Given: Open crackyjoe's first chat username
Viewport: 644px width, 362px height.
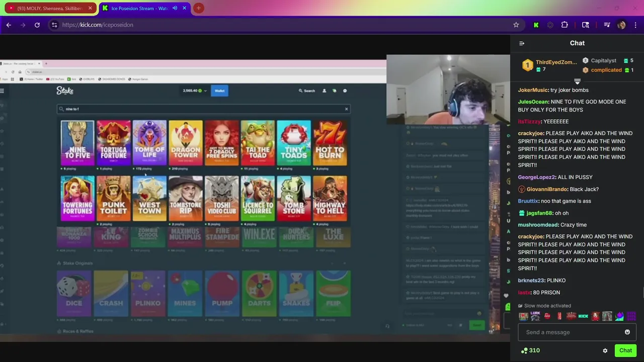Looking at the screenshot, I should [531, 133].
